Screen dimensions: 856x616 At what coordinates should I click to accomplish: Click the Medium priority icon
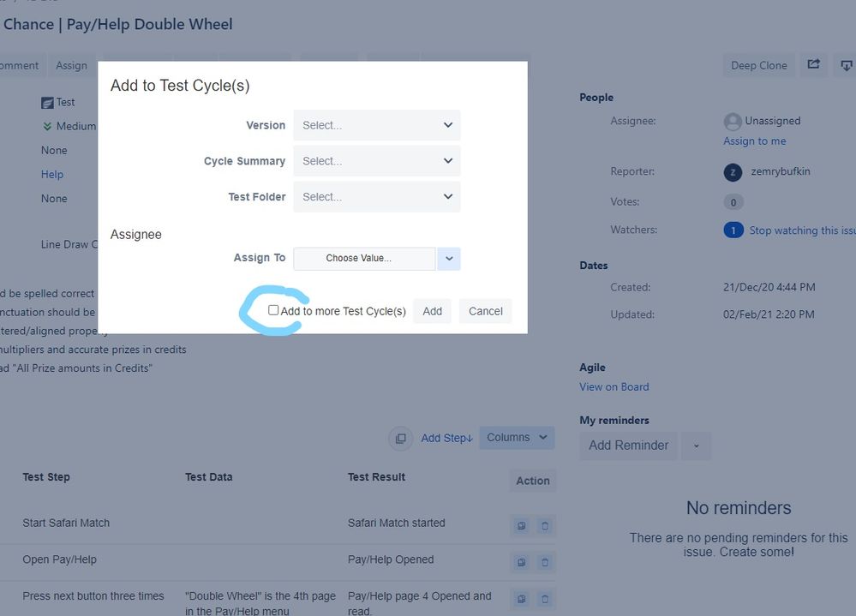coord(47,127)
